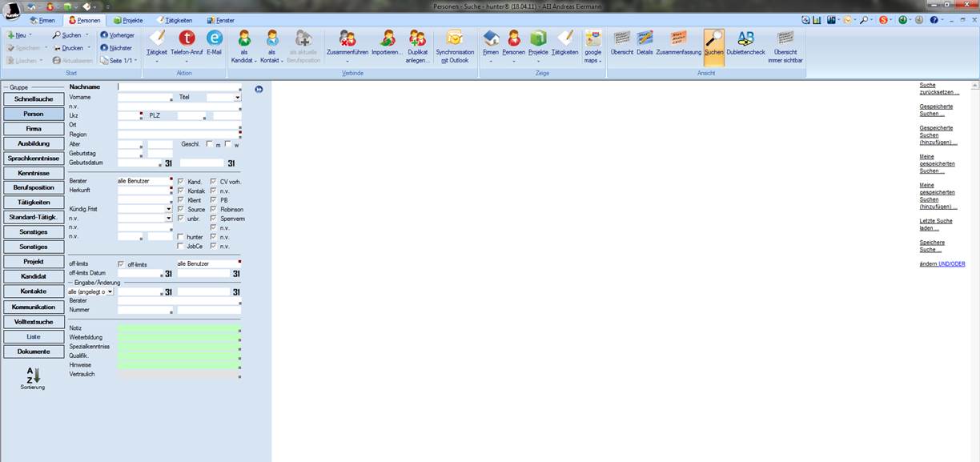Click the E-Mail icon in Aktion group
Image resolution: width=980 pixels, height=462 pixels.
(214, 39)
